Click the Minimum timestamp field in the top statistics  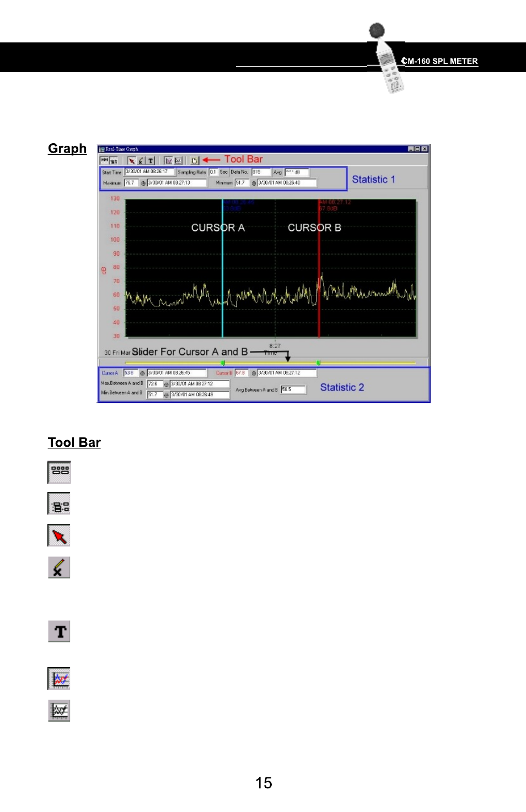[x=287, y=183]
